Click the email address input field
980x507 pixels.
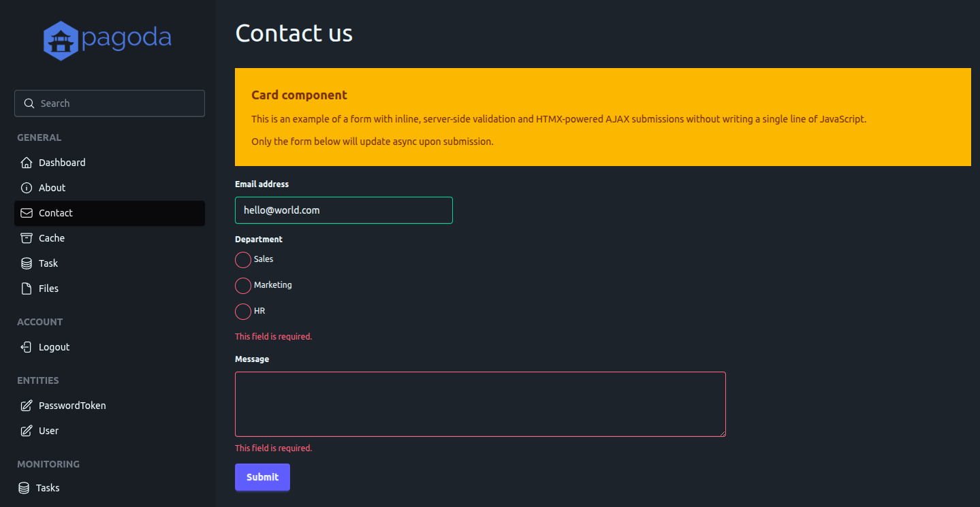pyautogui.click(x=343, y=210)
